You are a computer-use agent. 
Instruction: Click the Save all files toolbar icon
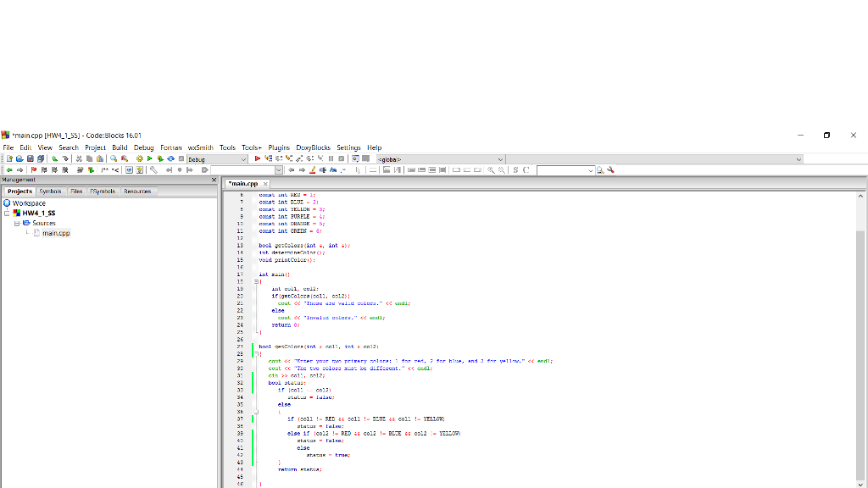click(41, 159)
